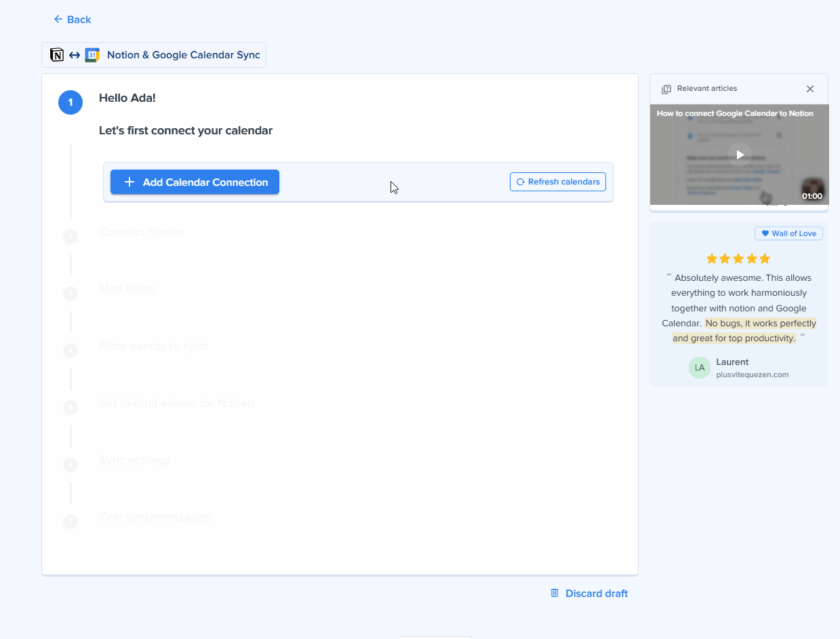Open the Wall of Love link

tap(788, 233)
